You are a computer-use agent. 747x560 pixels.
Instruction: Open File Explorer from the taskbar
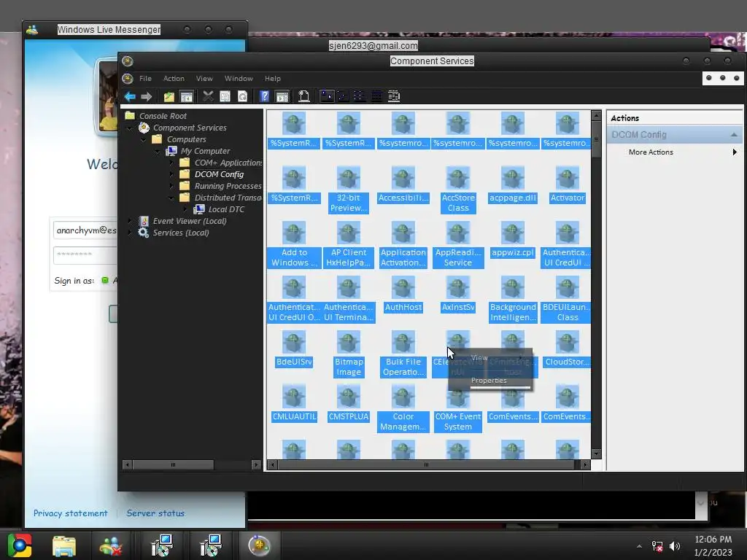[x=64, y=545]
